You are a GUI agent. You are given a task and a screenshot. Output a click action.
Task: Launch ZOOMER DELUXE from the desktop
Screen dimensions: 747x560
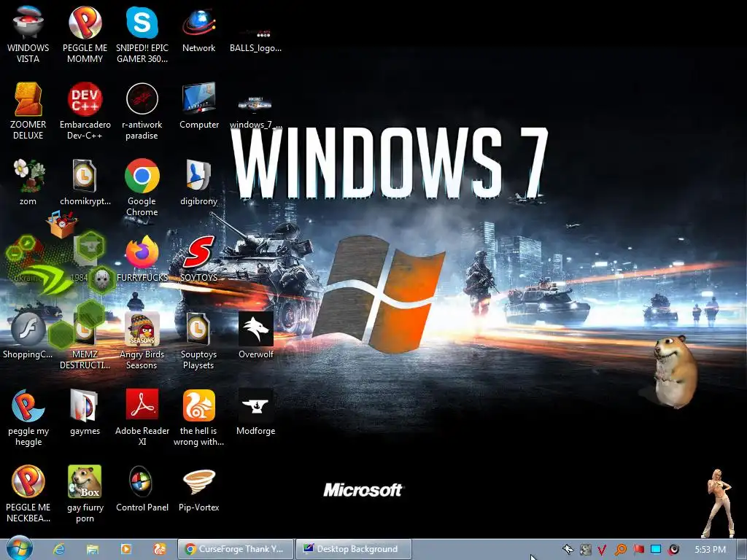point(28,111)
